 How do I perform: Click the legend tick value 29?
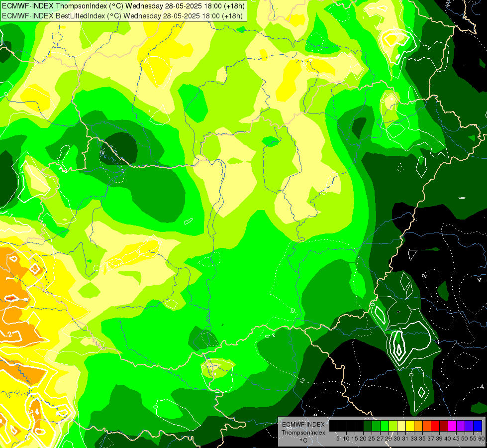pyautogui.click(x=389, y=439)
